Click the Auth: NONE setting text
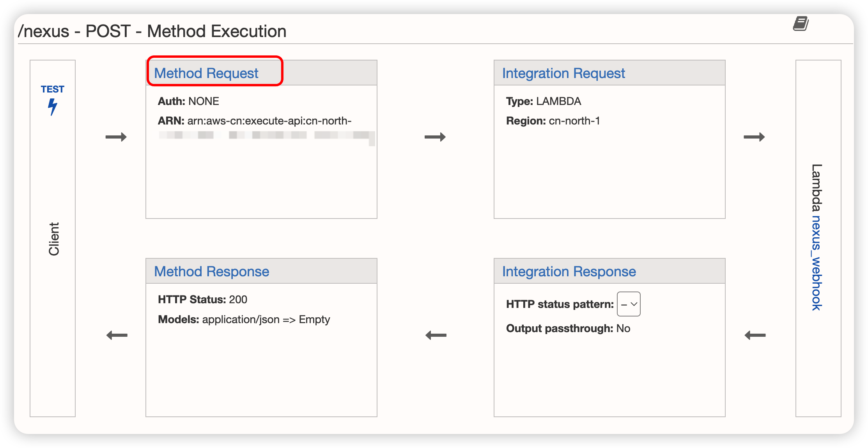Image resolution: width=868 pixels, height=448 pixels. (188, 101)
